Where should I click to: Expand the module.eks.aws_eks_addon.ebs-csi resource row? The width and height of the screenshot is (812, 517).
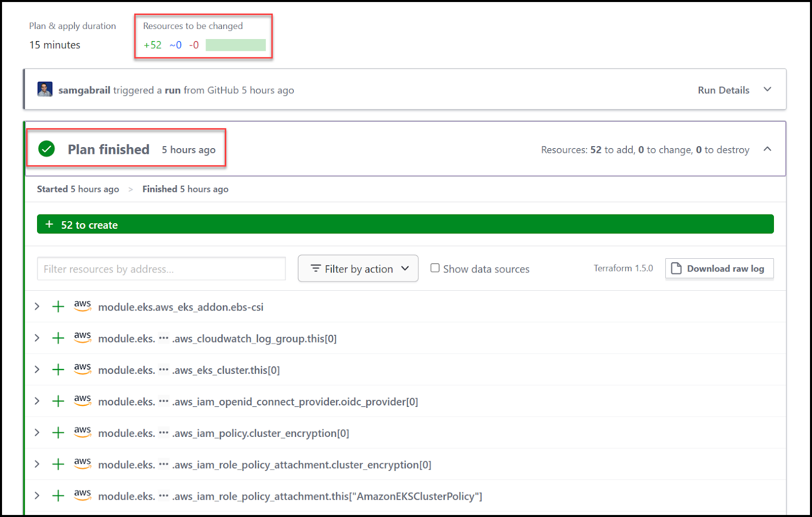(37, 306)
